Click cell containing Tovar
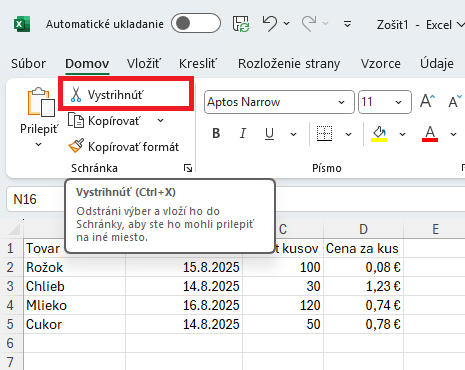This screenshot has height=370, width=465. [x=45, y=248]
